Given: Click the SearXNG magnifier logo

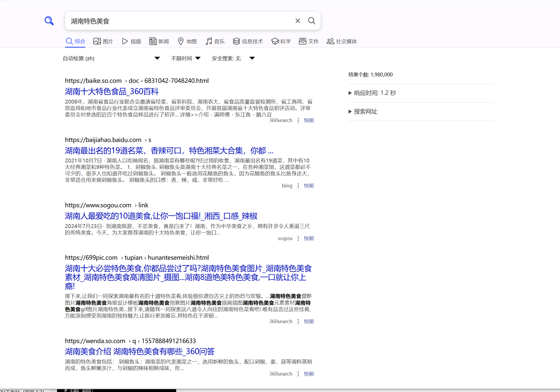Looking at the screenshot, I should [49, 21].
